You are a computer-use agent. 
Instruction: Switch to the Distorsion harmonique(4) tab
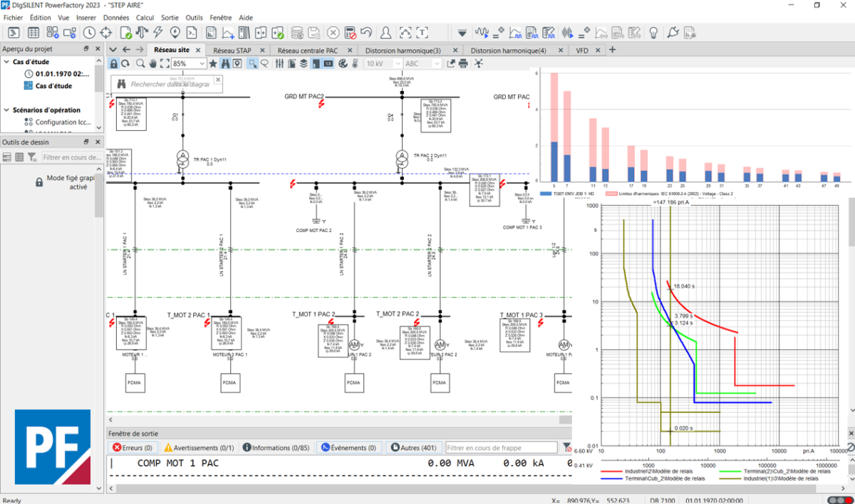pos(509,51)
